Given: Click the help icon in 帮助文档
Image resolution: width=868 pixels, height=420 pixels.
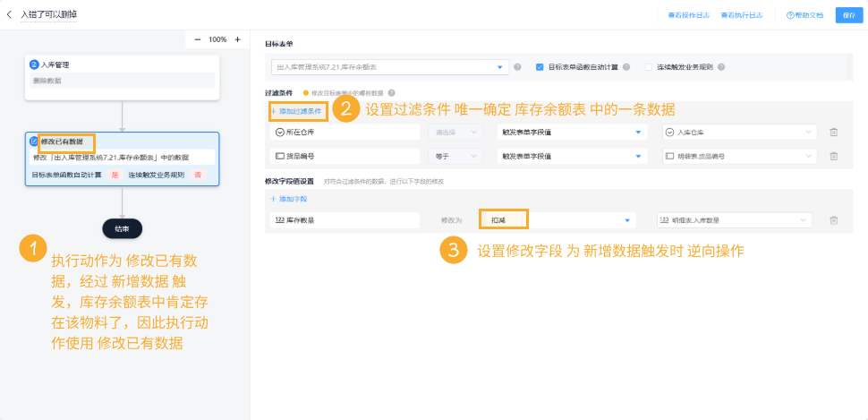Looking at the screenshot, I should click(x=790, y=15).
